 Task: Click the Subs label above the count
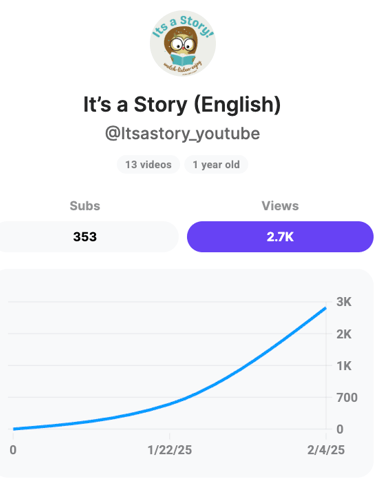coord(85,206)
